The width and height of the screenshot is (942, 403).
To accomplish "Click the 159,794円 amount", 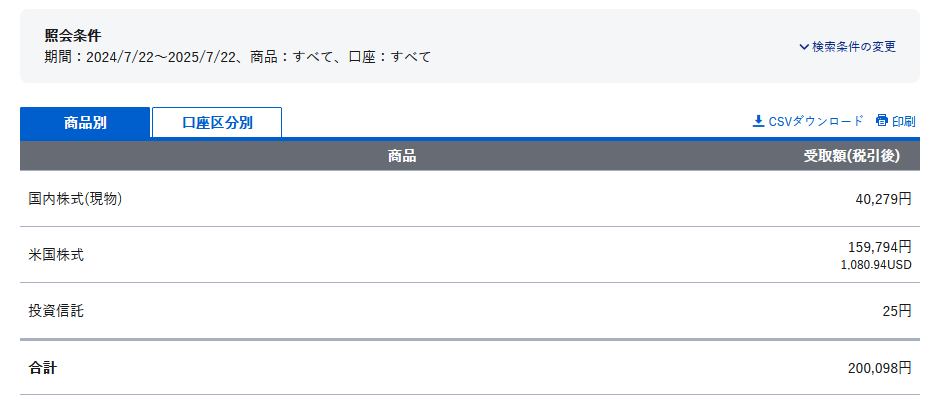I will 880,247.
